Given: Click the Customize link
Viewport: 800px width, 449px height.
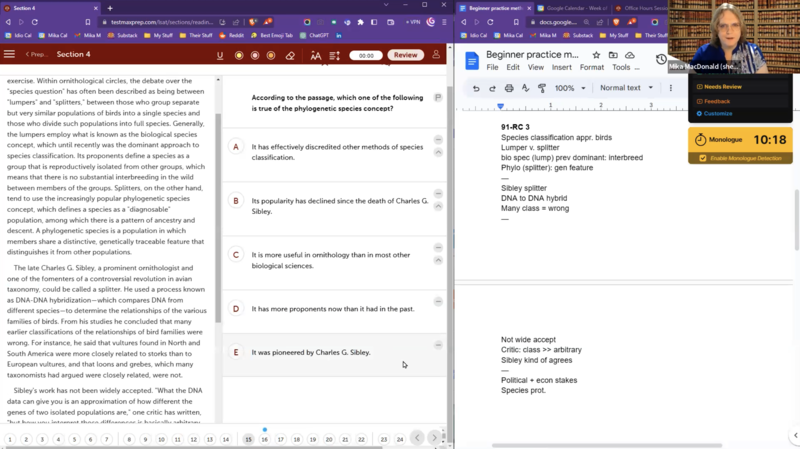Looking at the screenshot, I should [x=717, y=113].
